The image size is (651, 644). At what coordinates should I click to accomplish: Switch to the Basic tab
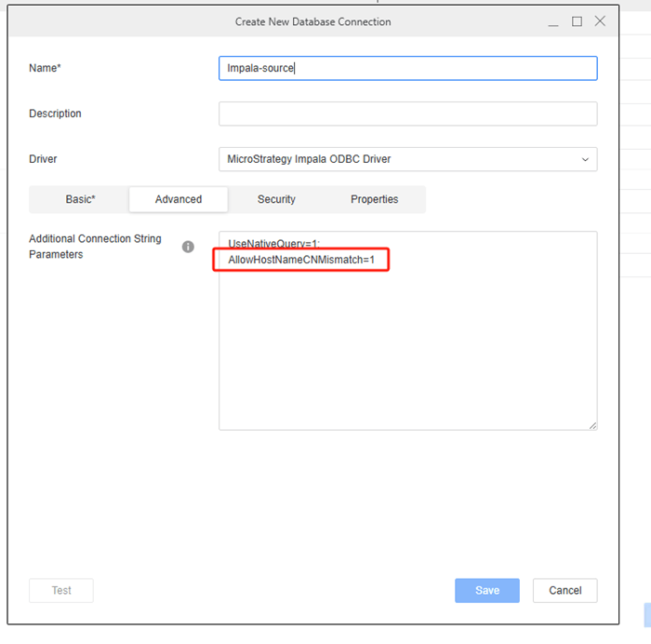[80, 199]
